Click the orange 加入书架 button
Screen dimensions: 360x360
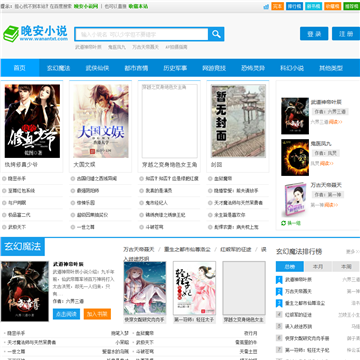(97, 314)
